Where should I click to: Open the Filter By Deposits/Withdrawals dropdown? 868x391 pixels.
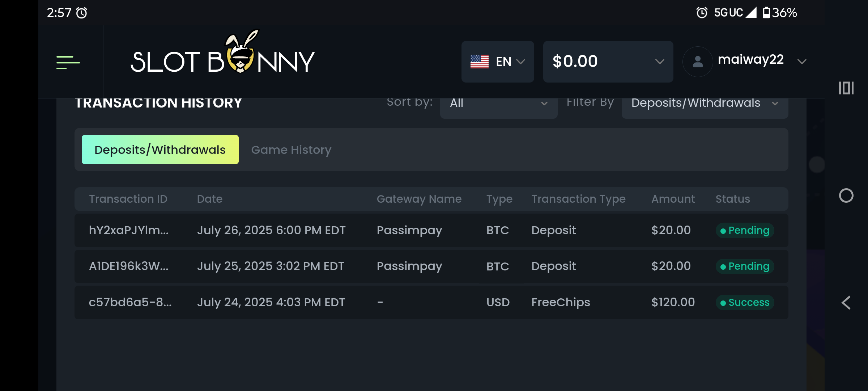point(704,104)
